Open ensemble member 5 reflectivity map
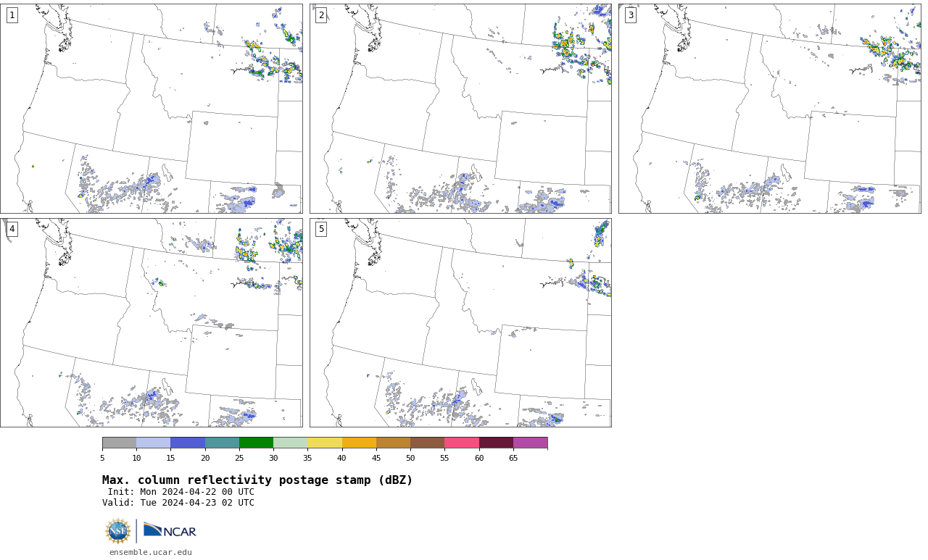This screenshot has height=560, width=928. 460,323
